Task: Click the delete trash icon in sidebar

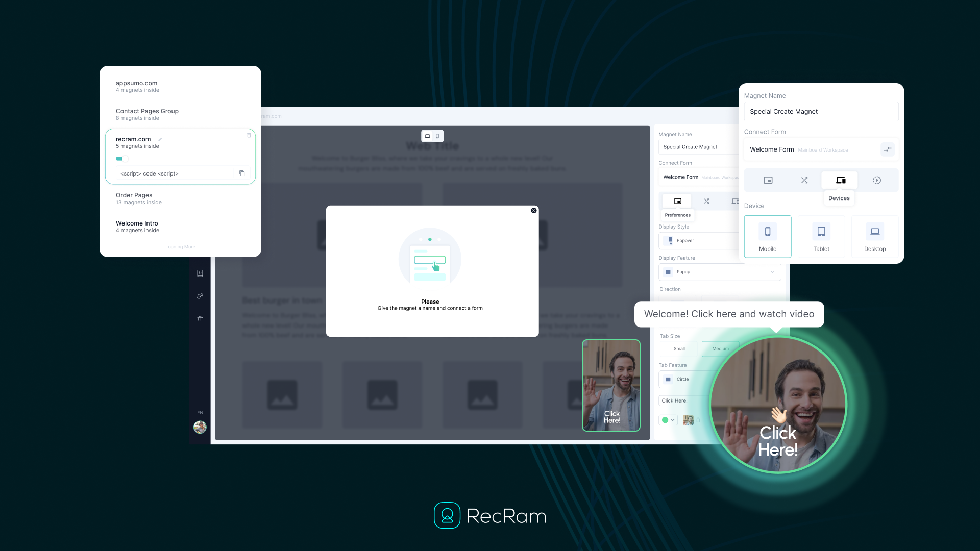Action: (x=200, y=318)
